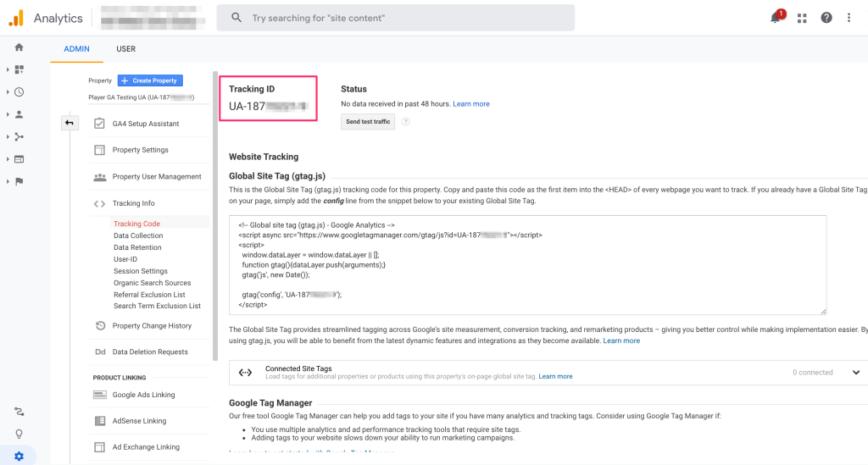Click the '0 connected' text
This screenshot has width=868, height=465.
812,373
